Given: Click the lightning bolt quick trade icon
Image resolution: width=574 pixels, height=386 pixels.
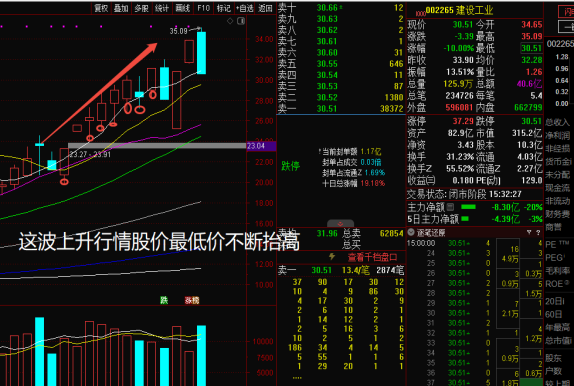Looking at the screenshot, I should click(x=332, y=257).
